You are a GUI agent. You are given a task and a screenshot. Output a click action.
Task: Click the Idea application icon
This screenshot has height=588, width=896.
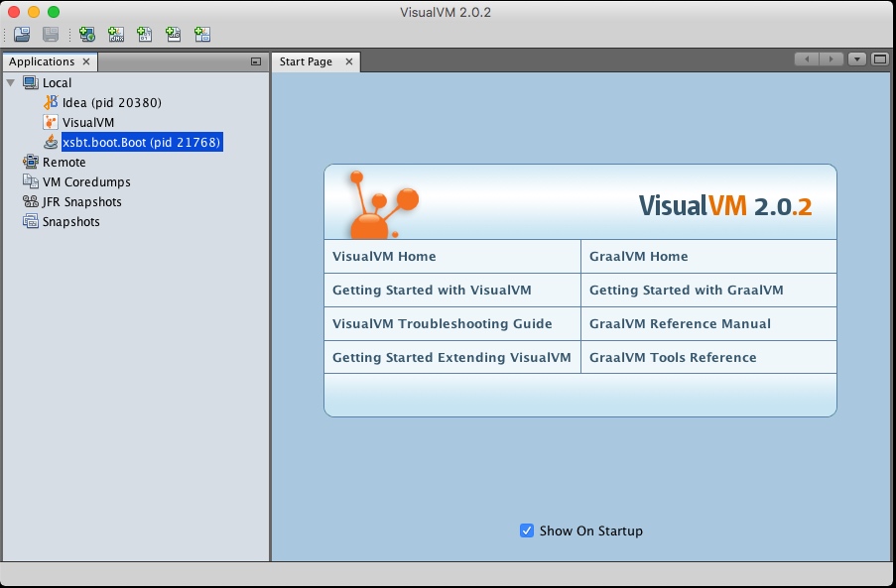click(x=51, y=102)
